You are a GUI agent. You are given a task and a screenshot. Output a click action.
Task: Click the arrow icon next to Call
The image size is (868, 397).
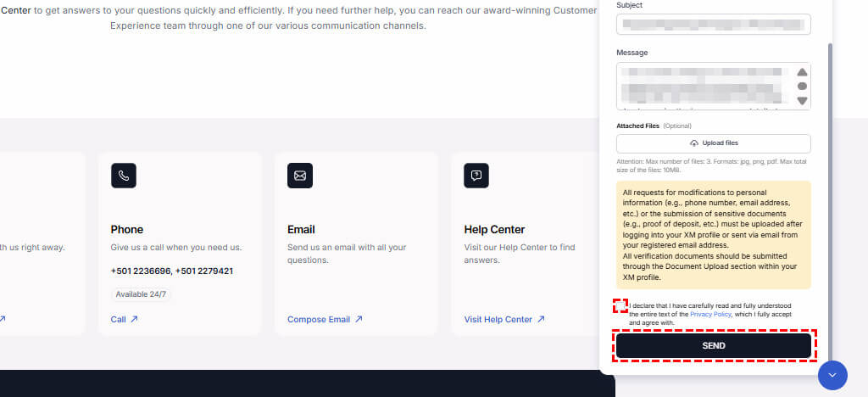point(134,319)
